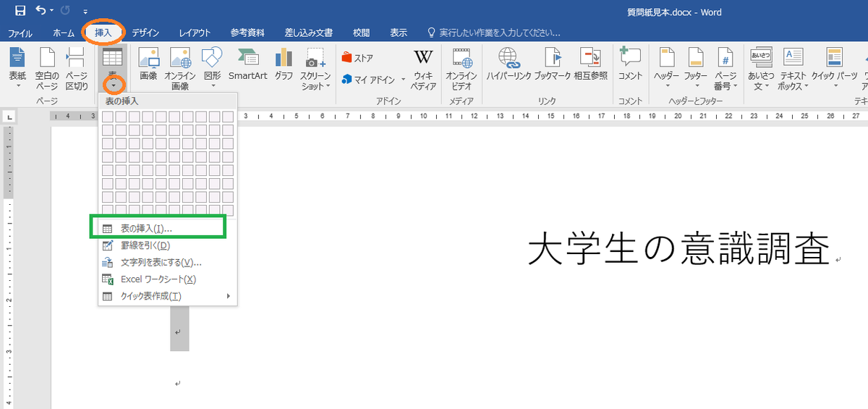Screen dimensions: 868x409
Task: Switch to the レイアウト tab
Action: click(x=195, y=33)
